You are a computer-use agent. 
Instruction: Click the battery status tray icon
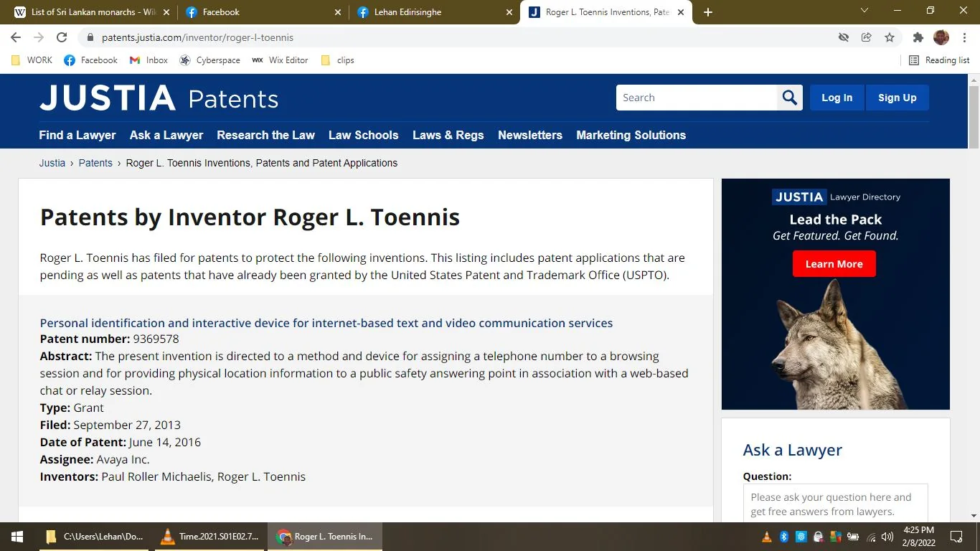tap(853, 537)
